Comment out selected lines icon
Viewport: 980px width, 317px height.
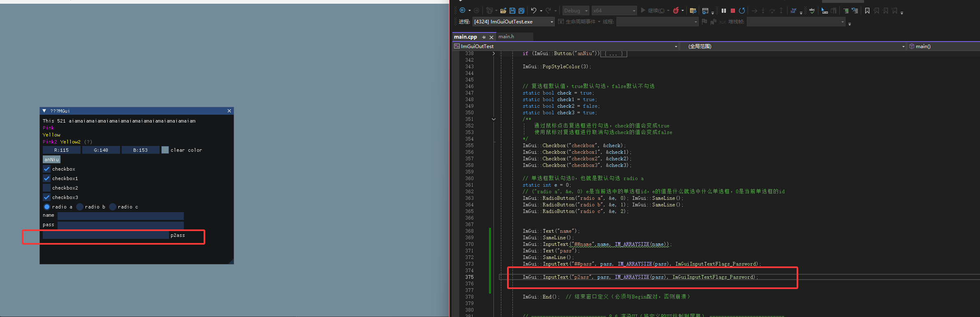(846, 11)
